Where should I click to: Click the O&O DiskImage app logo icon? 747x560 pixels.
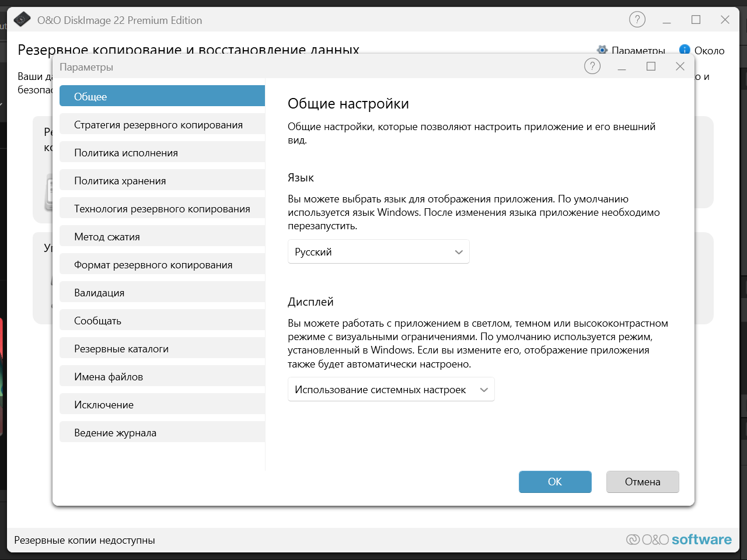click(22, 20)
